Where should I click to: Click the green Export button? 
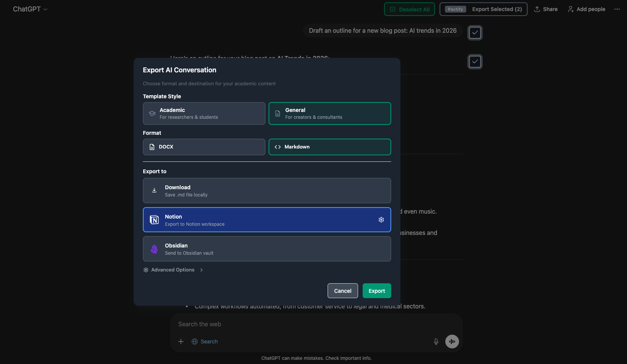click(x=377, y=291)
